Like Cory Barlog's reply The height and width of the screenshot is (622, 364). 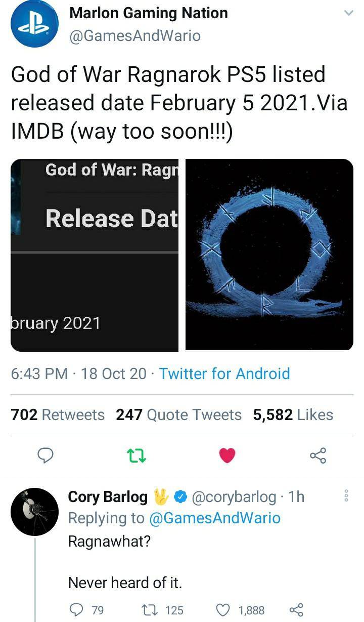(223, 610)
